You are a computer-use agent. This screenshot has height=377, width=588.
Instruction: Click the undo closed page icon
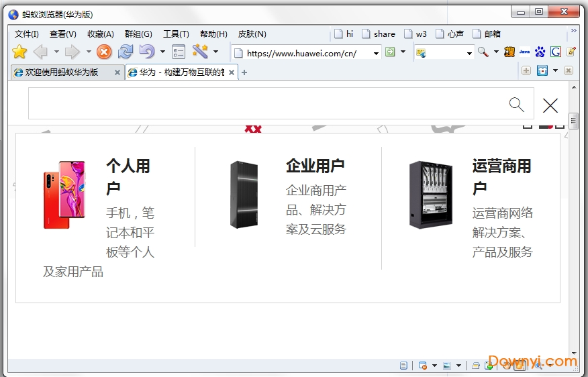tap(147, 52)
